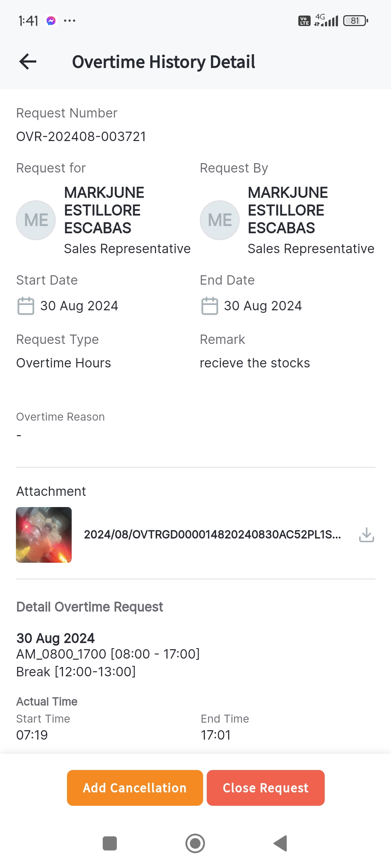Tap the Android back triangle button
Screen dimensions: 391x868
[281, 843]
